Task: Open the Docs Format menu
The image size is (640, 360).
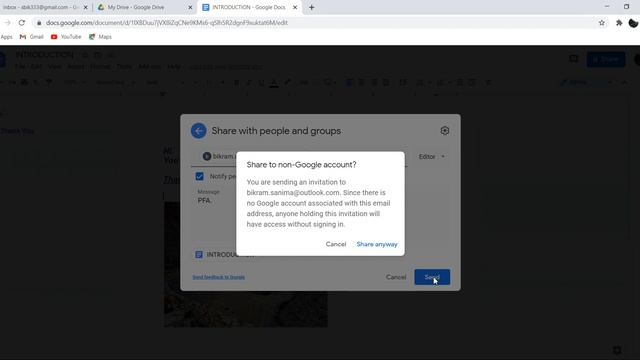Action: [100, 67]
